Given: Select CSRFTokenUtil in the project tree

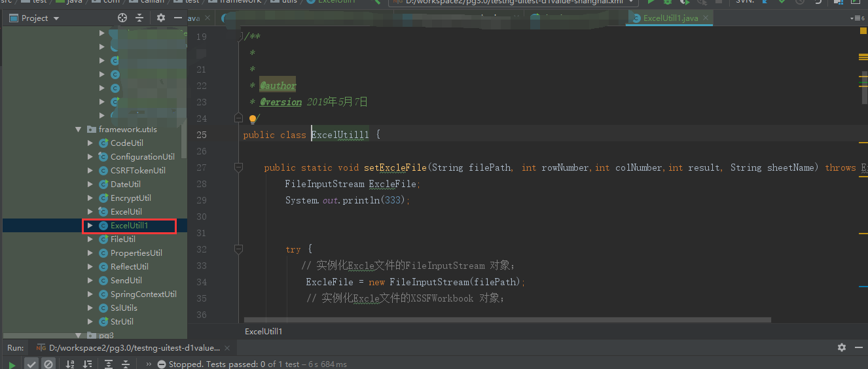Looking at the screenshot, I should tap(138, 171).
